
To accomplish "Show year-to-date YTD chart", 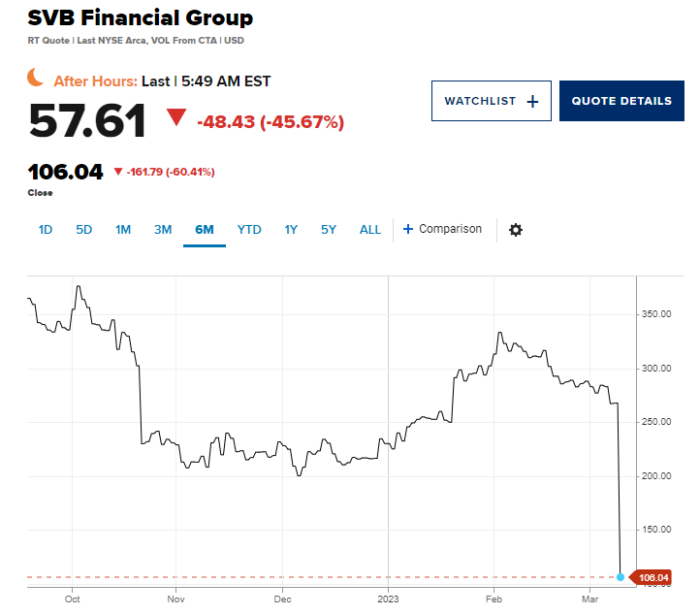I will [249, 230].
